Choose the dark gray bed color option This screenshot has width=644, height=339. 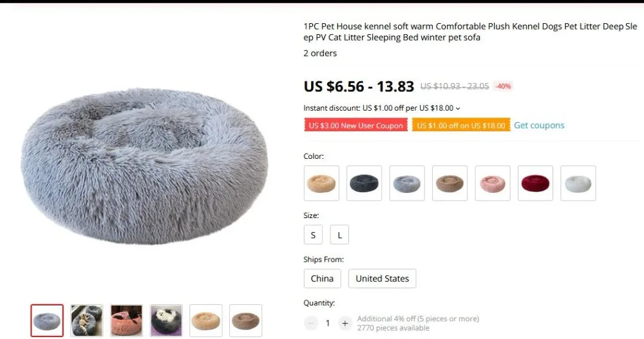pyautogui.click(x=364, y=183)
